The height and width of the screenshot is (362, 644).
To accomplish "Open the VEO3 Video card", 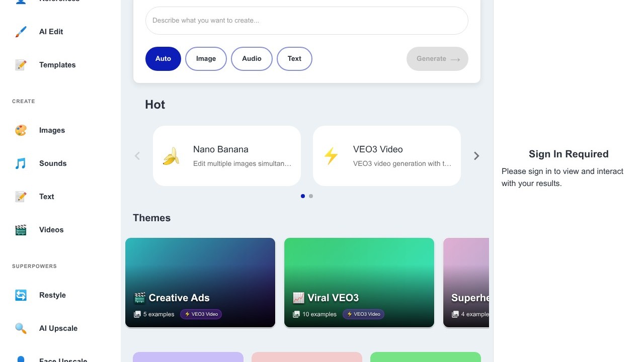I will click(387, 156).
